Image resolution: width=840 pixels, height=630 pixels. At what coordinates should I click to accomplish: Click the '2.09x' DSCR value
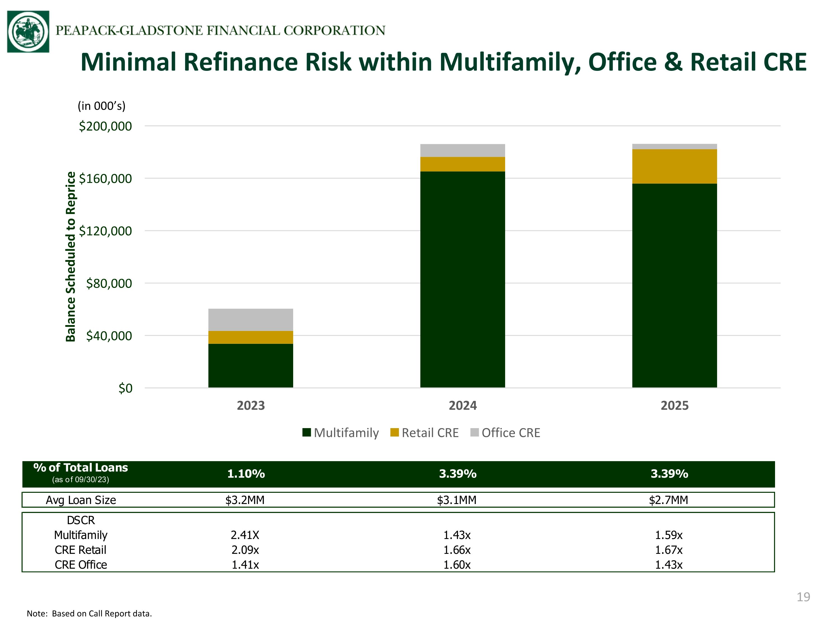coord(245,550)
